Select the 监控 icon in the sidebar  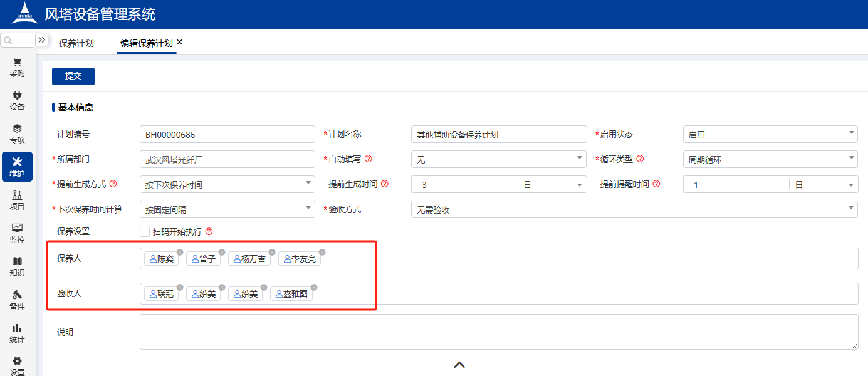17,234
